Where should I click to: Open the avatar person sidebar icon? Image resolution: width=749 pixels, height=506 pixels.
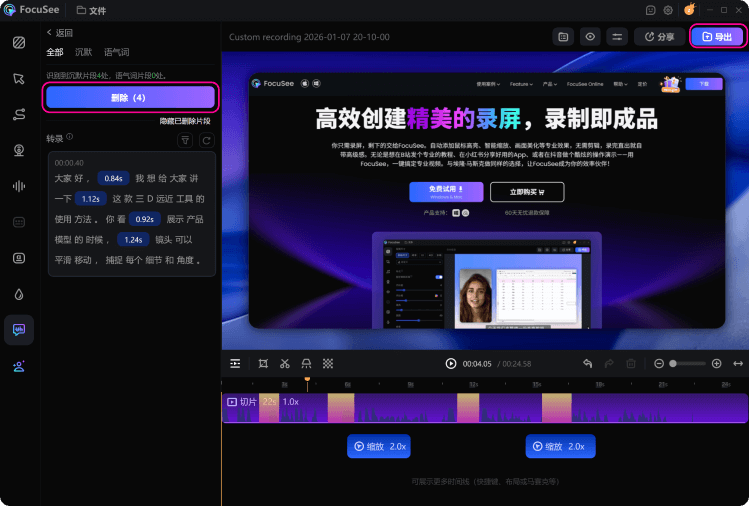click(x=19, y=366)
